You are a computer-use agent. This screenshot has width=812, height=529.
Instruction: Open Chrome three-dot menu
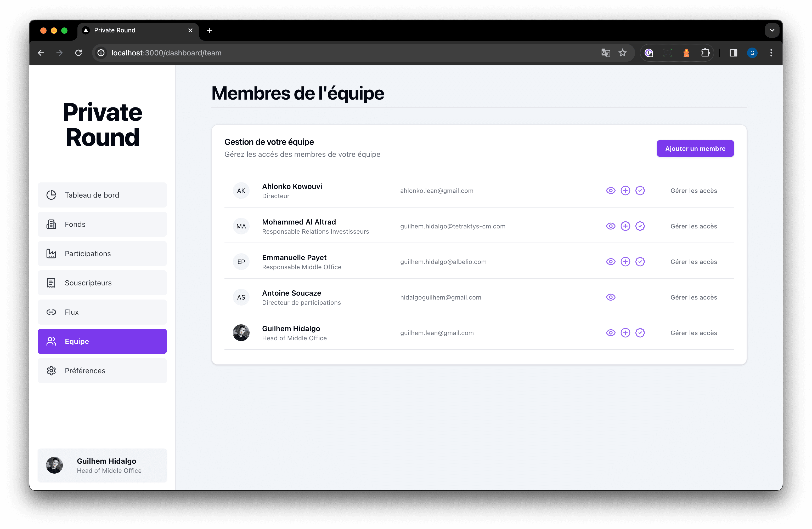point(771,53)
